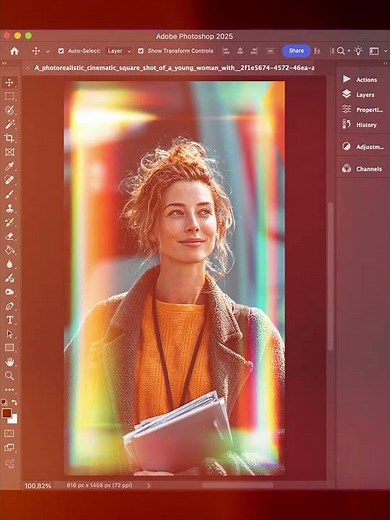Open the Adjustments panel
Image resolution: width=390 pixels, height=520 pixels.
[x=363, y=147]
